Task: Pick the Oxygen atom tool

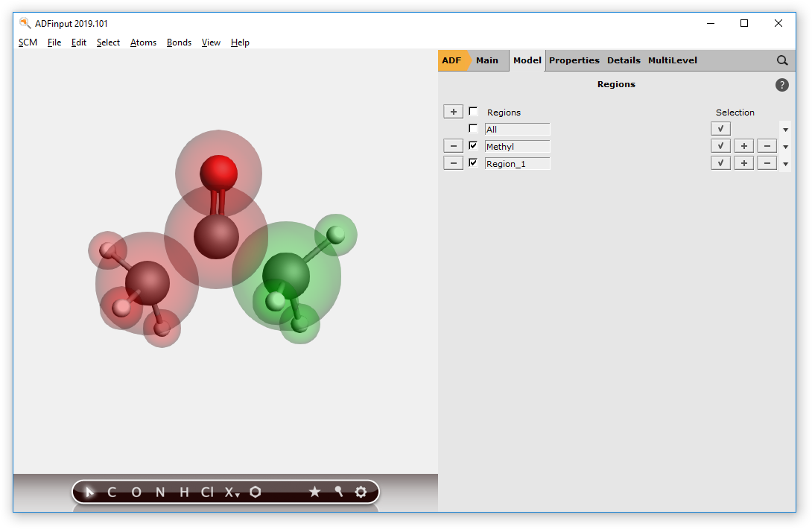Action: click(x=136, y=492)
